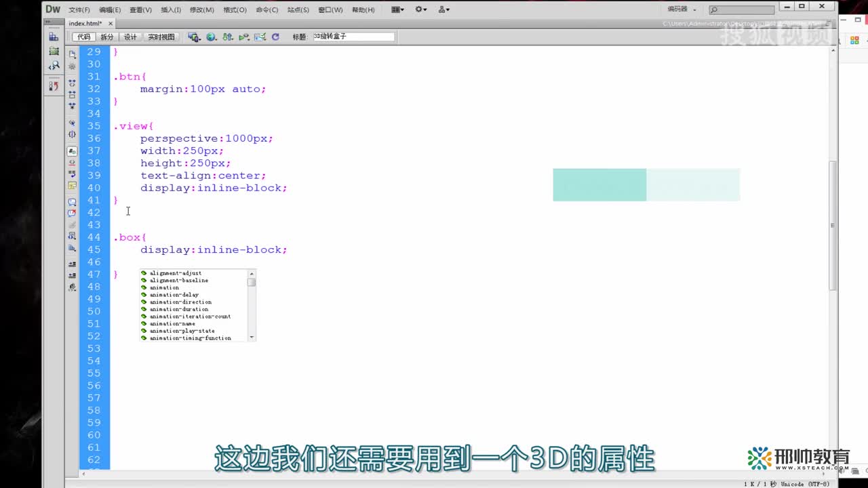This screenshot has height=488, width=868.
Task: Switch to the 拆分 view tab
Action: [106, 37]
